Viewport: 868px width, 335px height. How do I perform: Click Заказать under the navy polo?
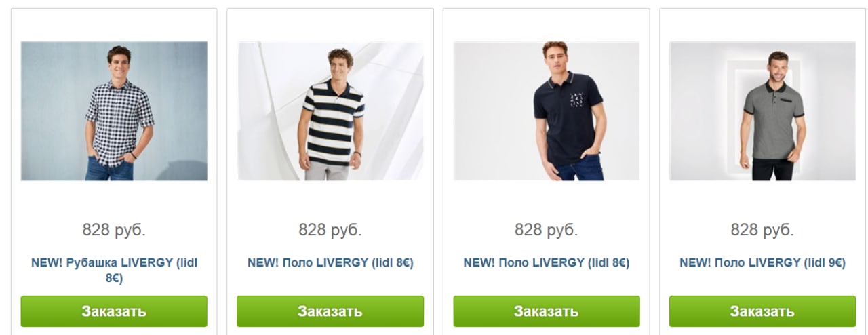click(x=547, y=311)
